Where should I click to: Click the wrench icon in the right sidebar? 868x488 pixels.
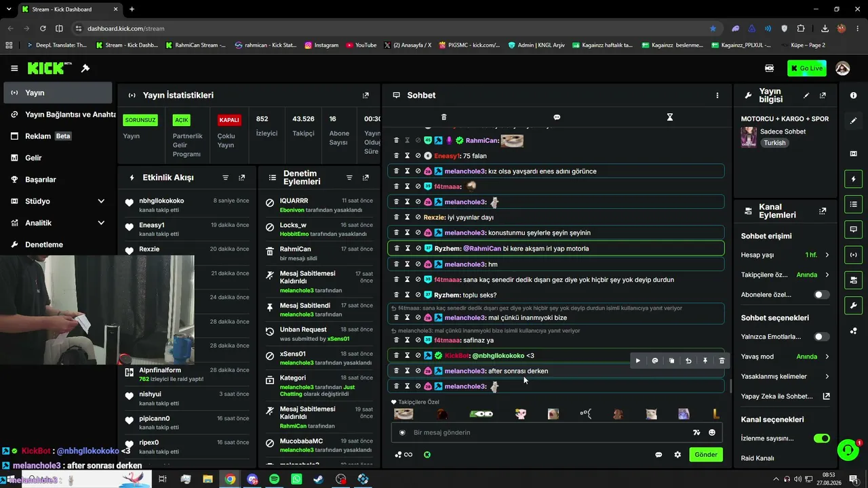tap(853, 305)
